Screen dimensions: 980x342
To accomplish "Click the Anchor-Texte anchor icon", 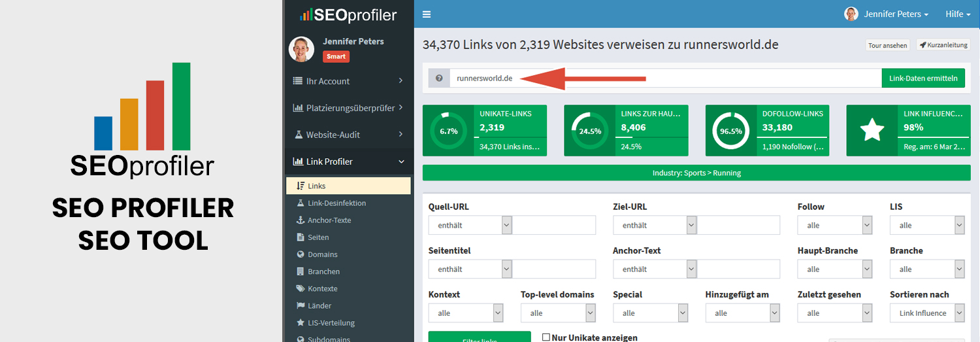I will pyautogui.click(x=301, y=220).
